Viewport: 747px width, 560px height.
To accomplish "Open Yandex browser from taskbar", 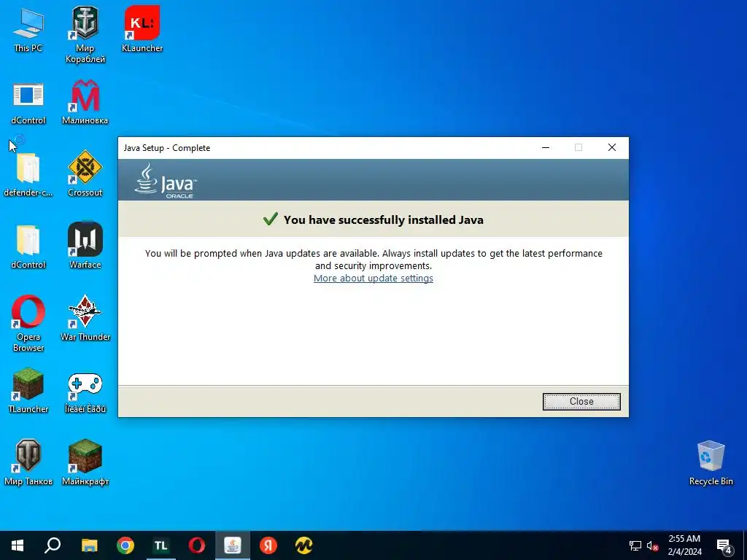I will tap(268, 545).
